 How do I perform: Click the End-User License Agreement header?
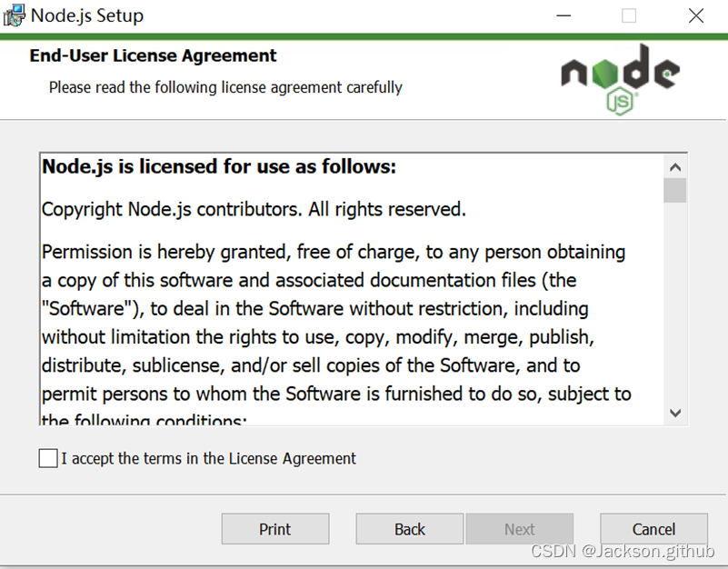(153, 55)
